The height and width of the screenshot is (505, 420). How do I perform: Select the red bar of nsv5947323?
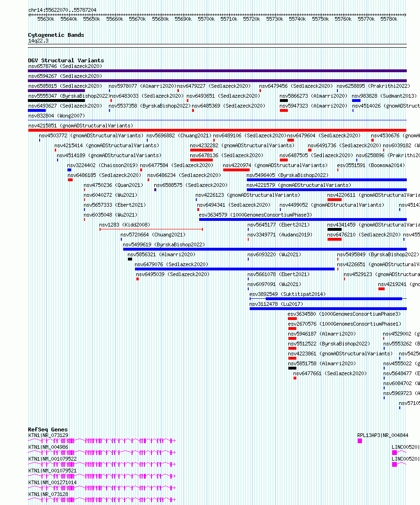click(x=284, y=111)
